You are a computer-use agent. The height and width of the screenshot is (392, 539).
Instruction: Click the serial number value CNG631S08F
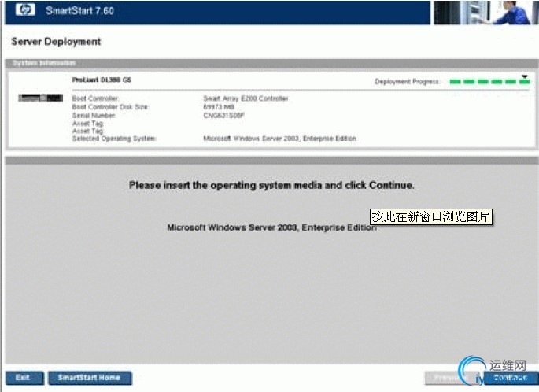(223, 116)
